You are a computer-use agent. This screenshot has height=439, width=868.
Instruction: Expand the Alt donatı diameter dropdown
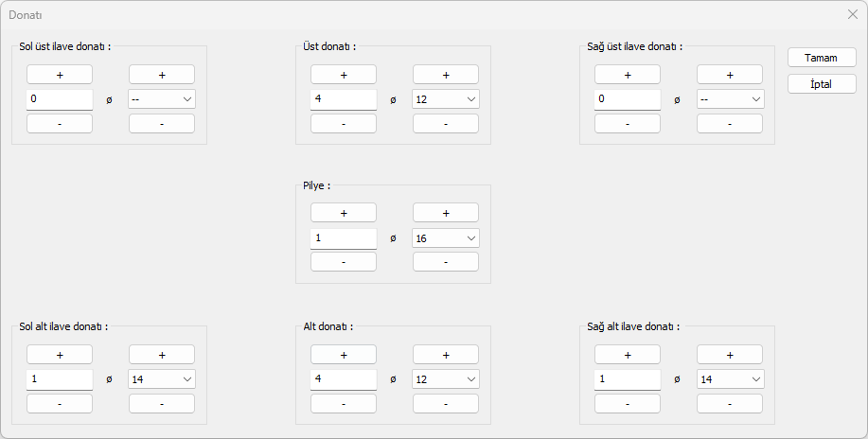pyautogui.click(x=445, y=379)
